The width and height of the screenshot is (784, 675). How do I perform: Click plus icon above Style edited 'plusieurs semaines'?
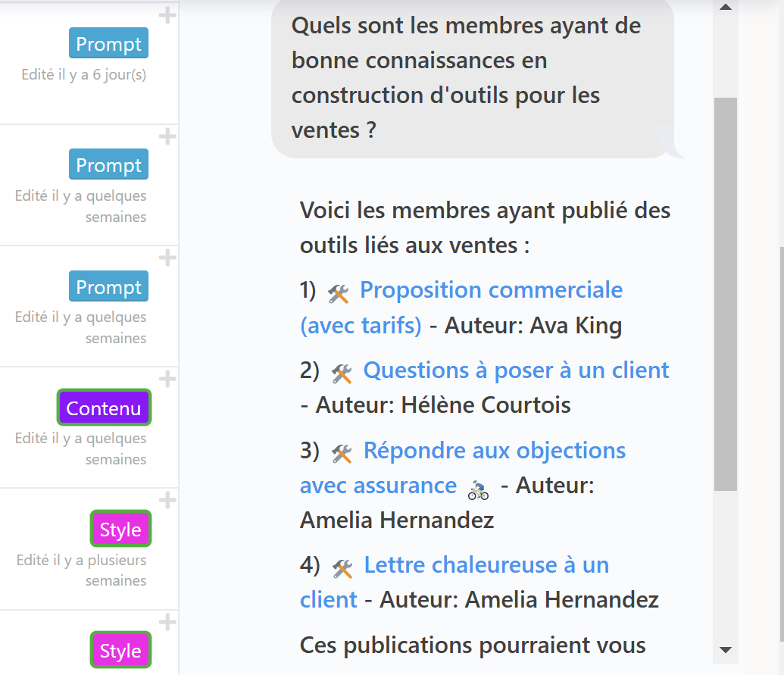coord(167,500)
